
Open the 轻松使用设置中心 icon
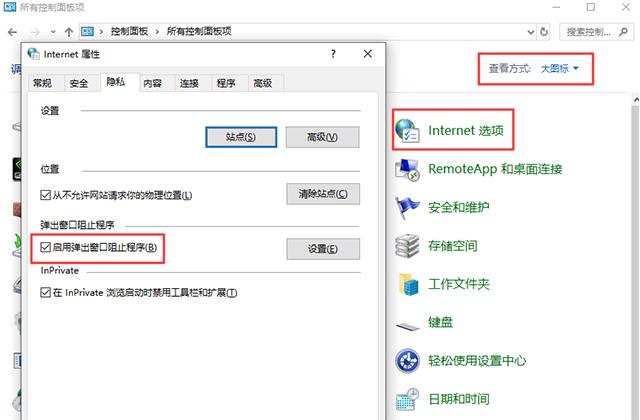[407, 361]
